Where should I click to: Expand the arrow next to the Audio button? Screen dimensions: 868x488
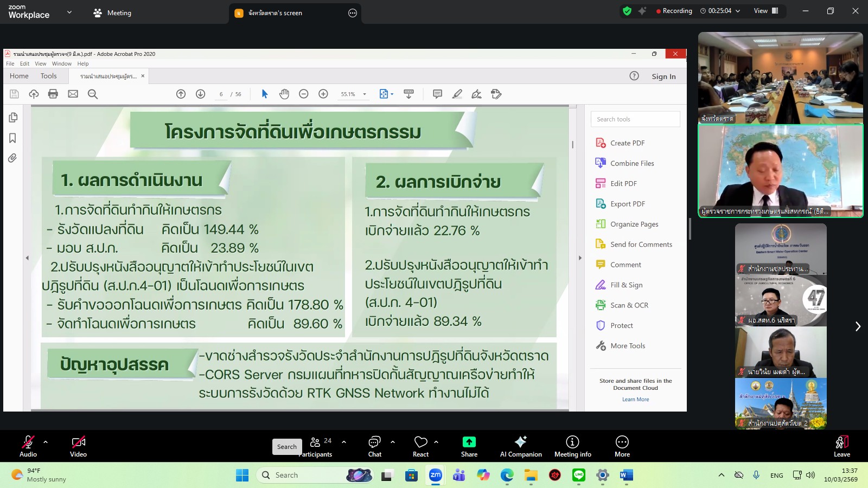(44, 441)
